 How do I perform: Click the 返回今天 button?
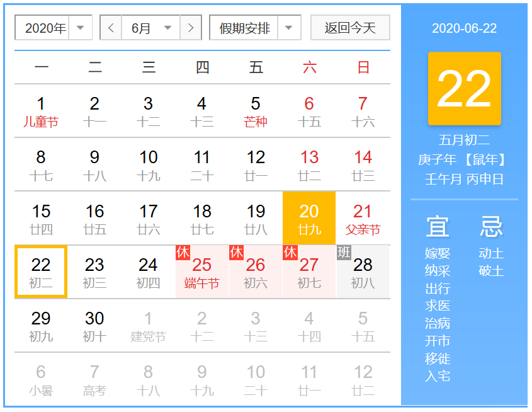tap(350, 28)
